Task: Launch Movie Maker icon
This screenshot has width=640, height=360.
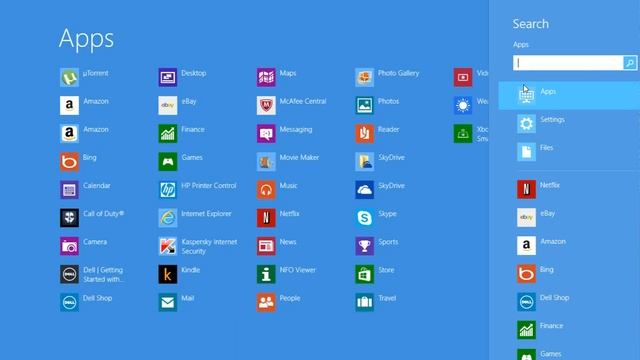Action: pos(266,162)
